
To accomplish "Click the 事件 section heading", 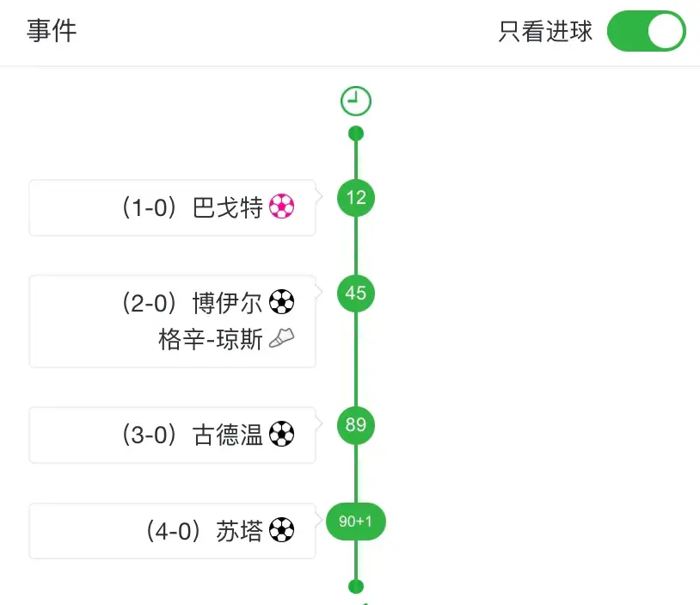I will coord(52,32).
